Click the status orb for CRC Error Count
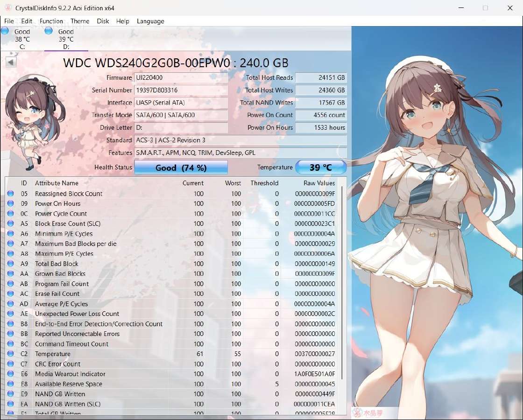The image size is (523, 420). click(10, 364)
